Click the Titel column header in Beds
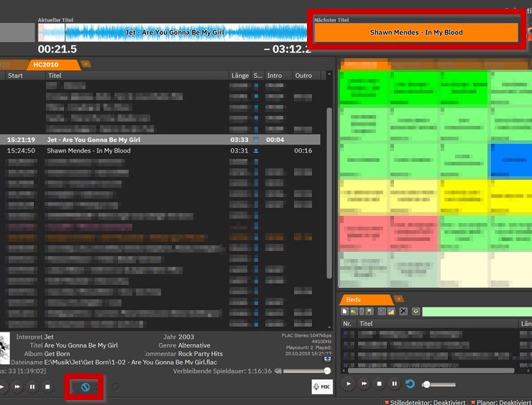 pyautogui.click(x=437, y=324)
